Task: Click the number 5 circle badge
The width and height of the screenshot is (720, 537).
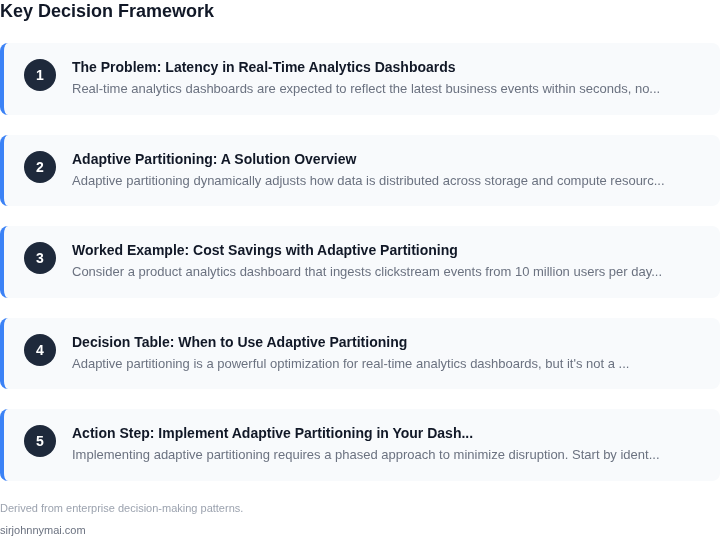Action: point(40,441)
